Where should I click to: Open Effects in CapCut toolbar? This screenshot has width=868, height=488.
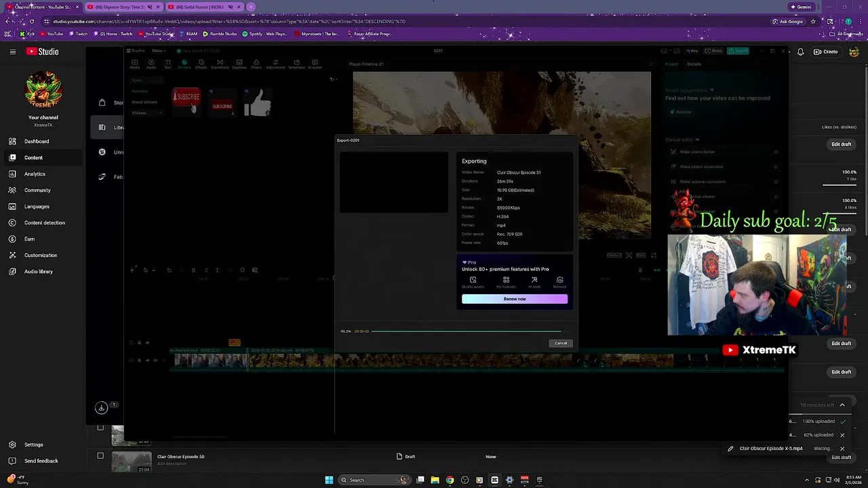tap(201, 64)
